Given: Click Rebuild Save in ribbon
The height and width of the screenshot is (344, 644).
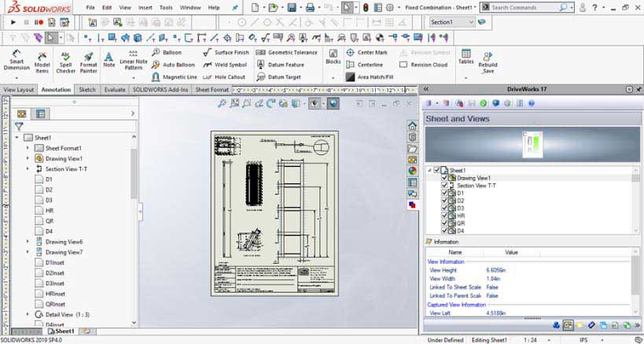Looking at the screenshot, I should point(488,62).
